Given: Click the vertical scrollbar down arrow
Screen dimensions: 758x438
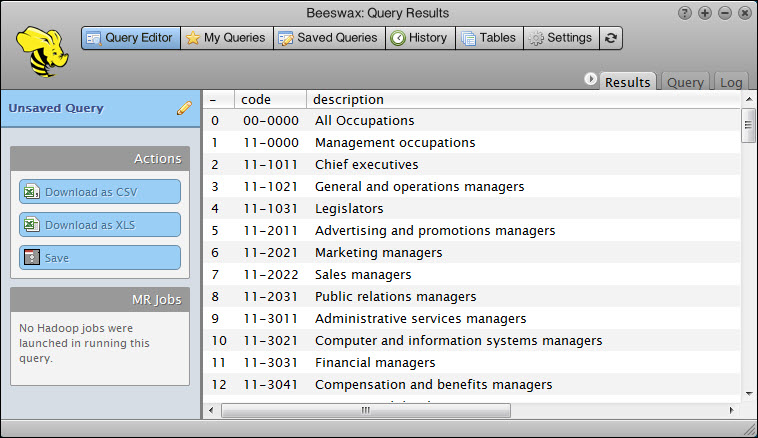Looking at the screenshot, I should [748, 394].
